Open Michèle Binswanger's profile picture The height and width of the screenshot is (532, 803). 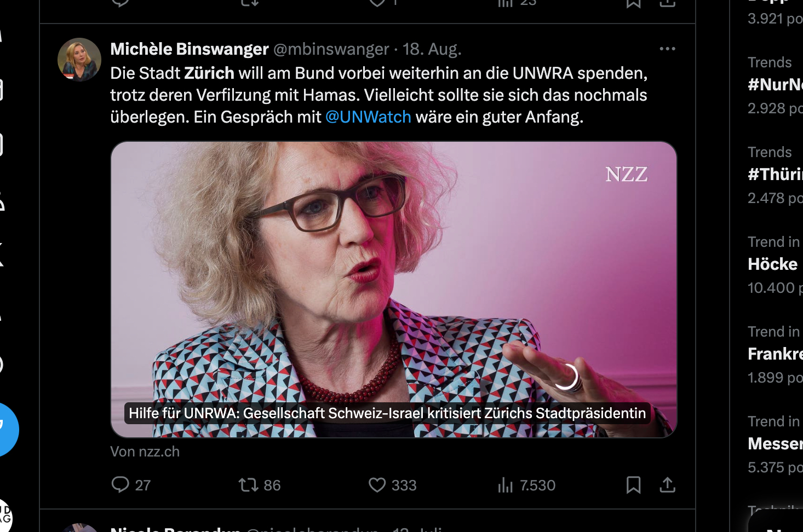point(79,60)
